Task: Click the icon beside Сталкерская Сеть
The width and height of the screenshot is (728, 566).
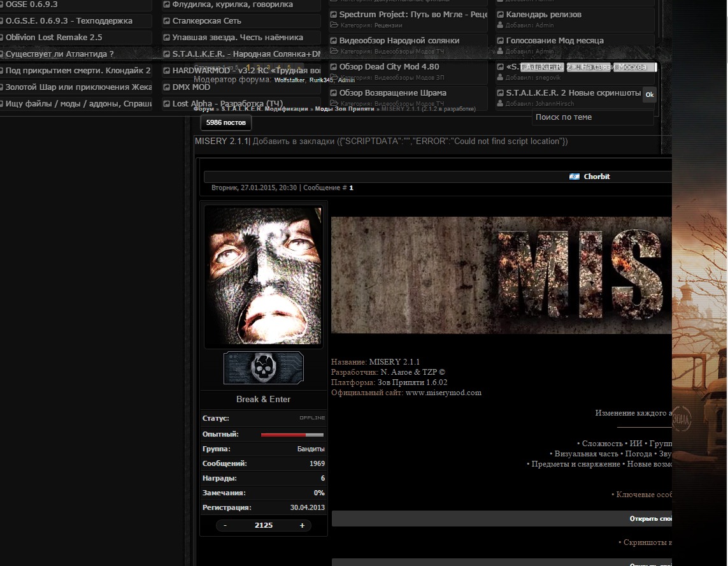Action: click(x=166, y=21)
